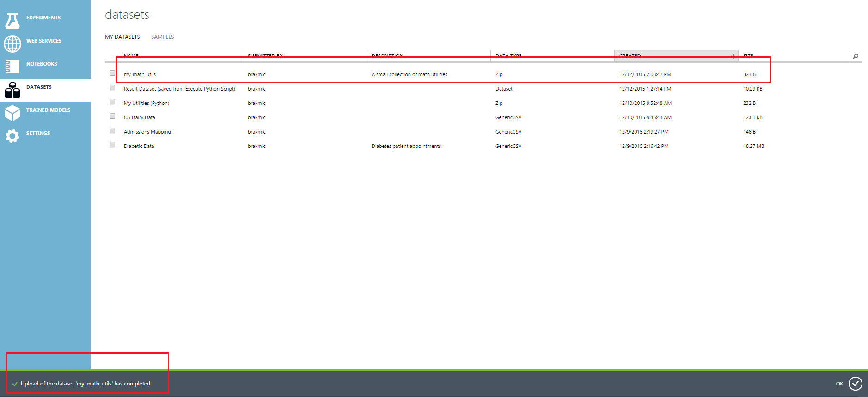Click created date 12/10/2015 9:52:48 AM

pyautogui.click(x=646, y=103)
